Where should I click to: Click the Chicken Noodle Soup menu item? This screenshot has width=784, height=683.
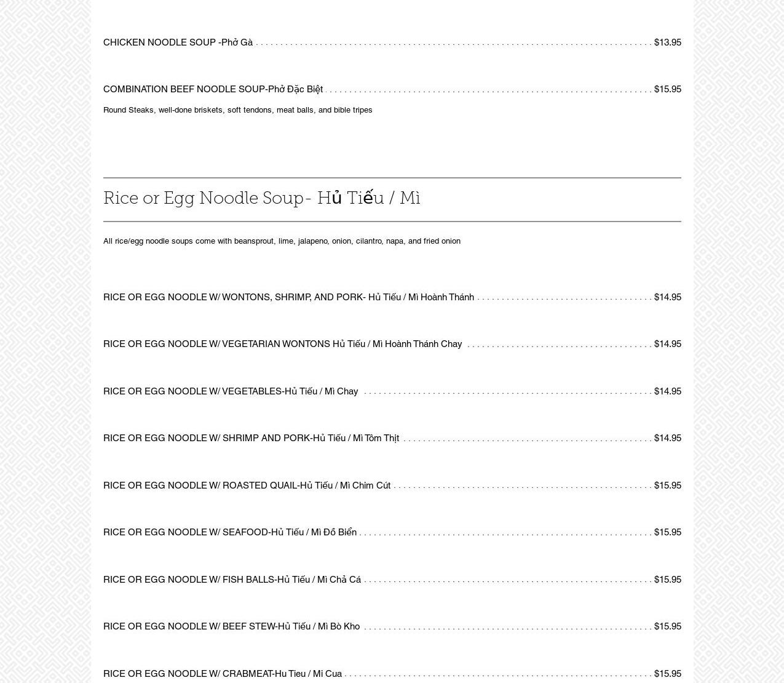[x=178, y=42]
